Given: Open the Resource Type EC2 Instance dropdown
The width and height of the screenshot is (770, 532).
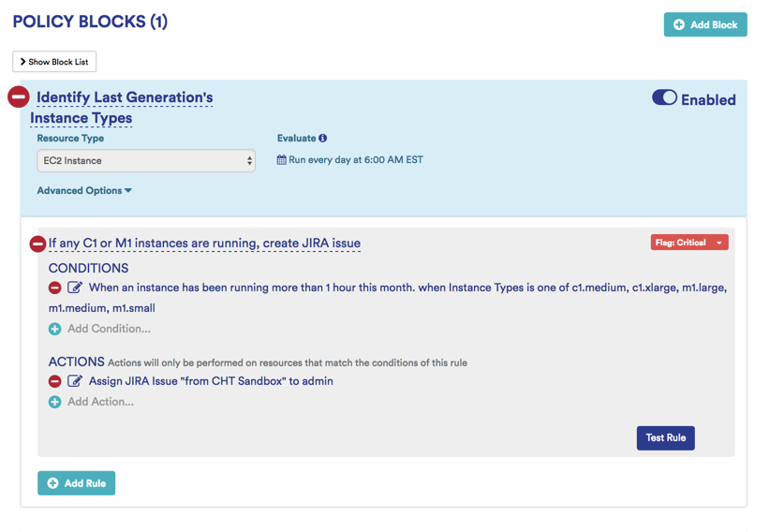Looking at the screenshot, I should (146, 161).
